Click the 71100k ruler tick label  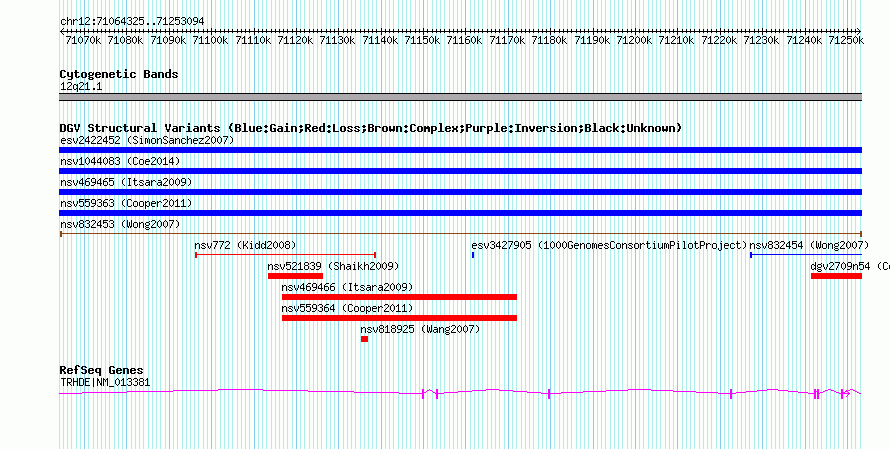point(211,40)
